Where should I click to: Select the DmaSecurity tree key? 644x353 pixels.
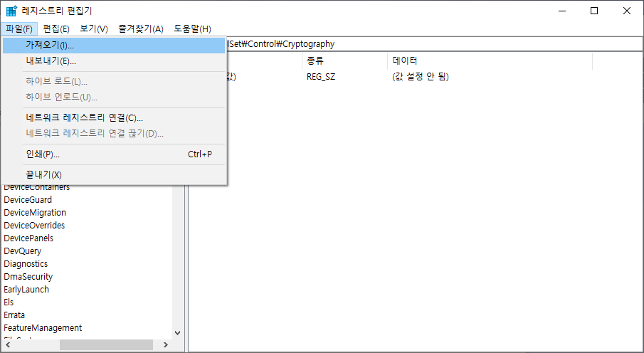pyautogui.click(x=28, y=277)
